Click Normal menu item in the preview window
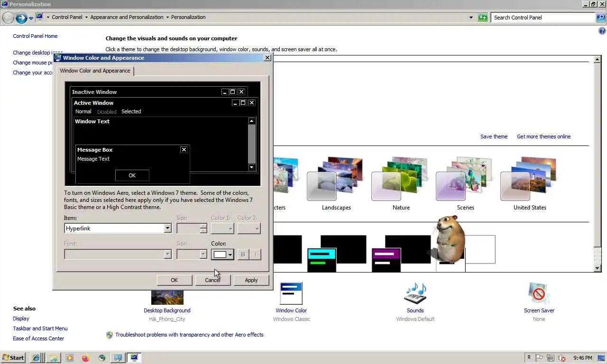This screenshot has height=364, width=607. pos(83,111)
